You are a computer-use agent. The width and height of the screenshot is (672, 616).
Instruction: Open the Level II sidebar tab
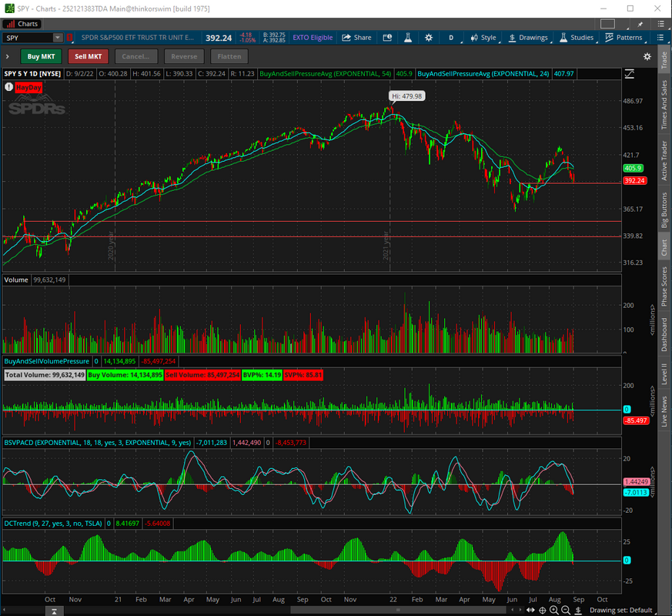tap(664, 373)
